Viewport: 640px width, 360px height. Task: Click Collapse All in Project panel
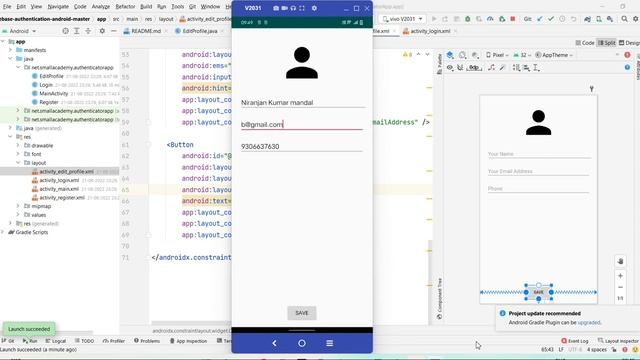tap(88, 31)
